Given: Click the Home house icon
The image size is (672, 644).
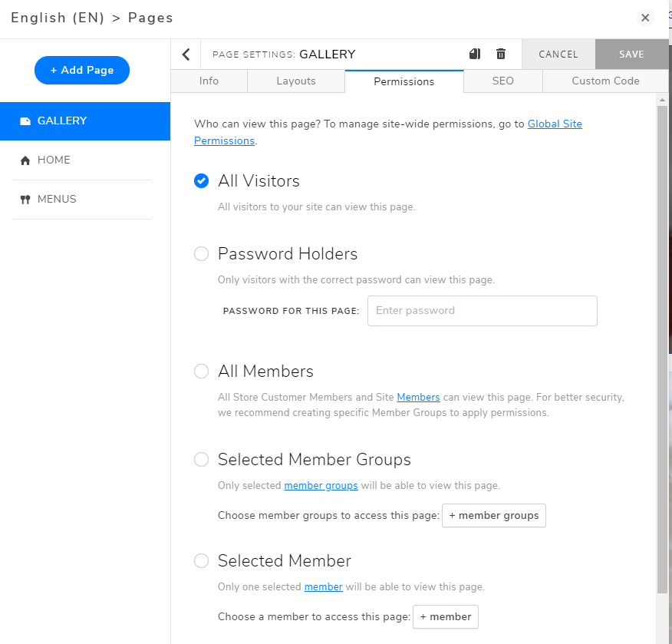Looking at the screenshot, I should click(25, 160).
